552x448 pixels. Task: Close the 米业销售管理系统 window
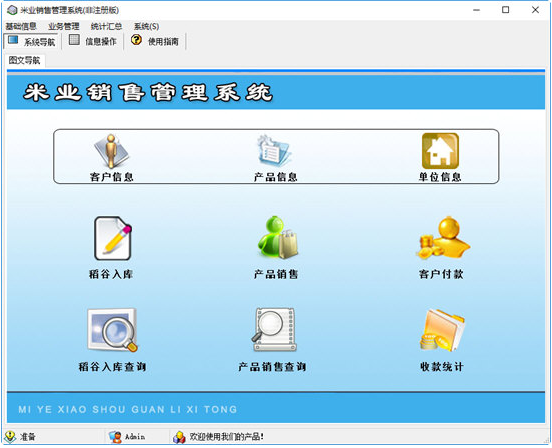coord(535,10)
